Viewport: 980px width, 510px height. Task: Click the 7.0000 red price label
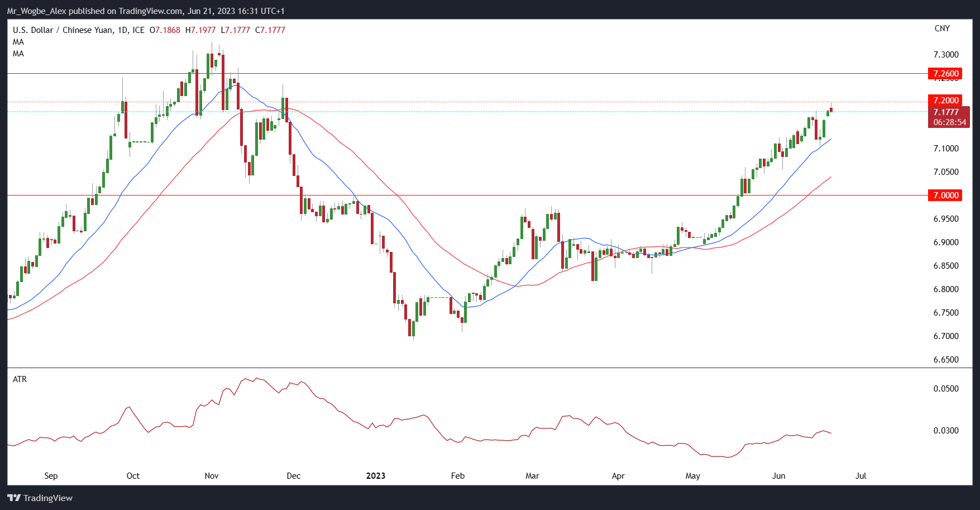point(944,196)
